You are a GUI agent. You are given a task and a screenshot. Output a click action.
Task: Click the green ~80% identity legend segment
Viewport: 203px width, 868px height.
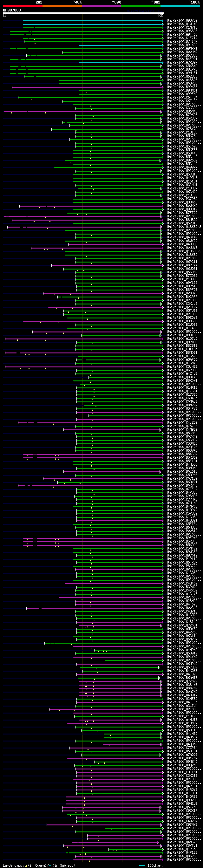pyautogui.click(x=141, y=6)
